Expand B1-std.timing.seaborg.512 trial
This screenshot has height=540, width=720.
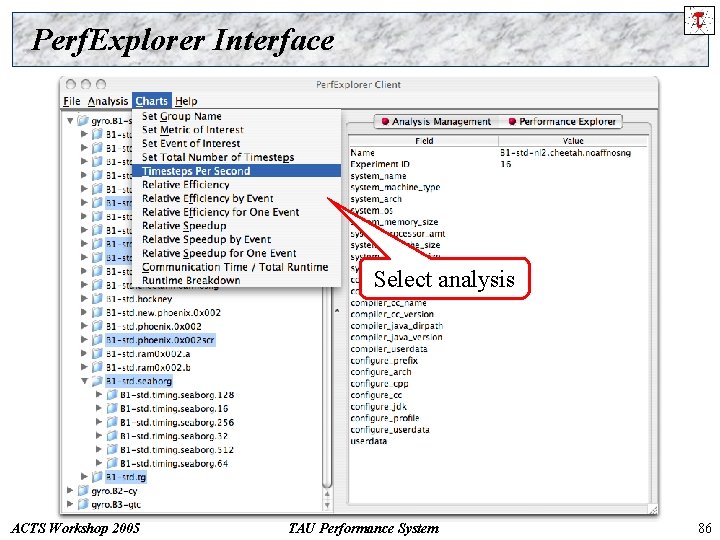point(99,449)
